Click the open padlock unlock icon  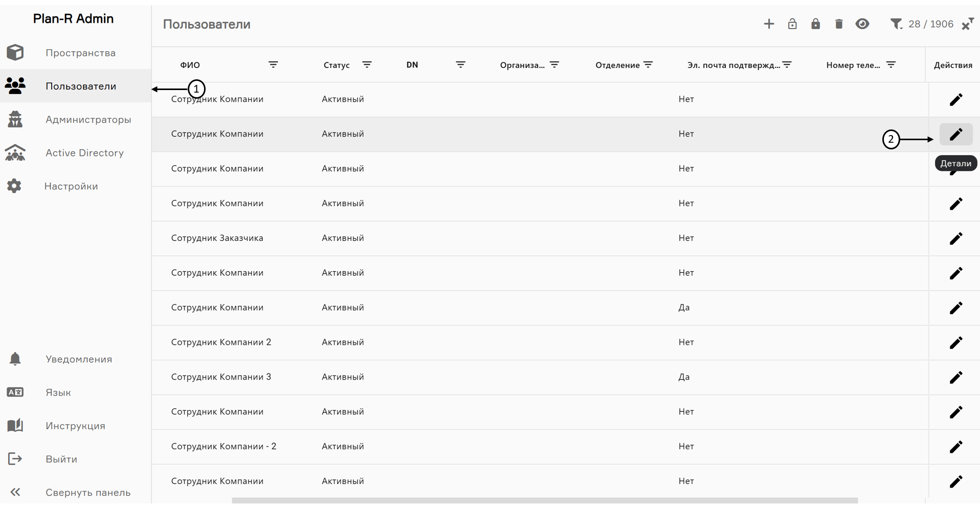[x=792, y=24]
